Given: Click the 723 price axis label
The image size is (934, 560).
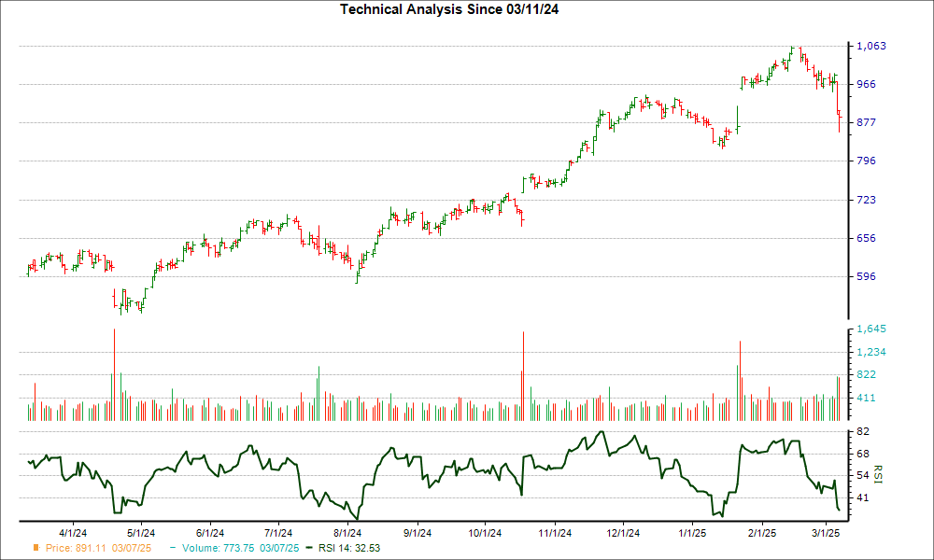Looking at the screenshot, I should coord(868,200).
